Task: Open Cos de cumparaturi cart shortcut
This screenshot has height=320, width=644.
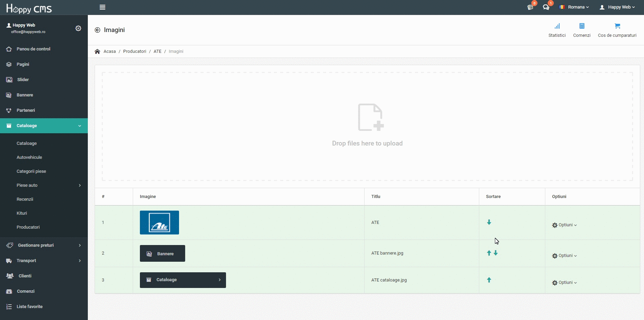Action: [x=617, y=30]
